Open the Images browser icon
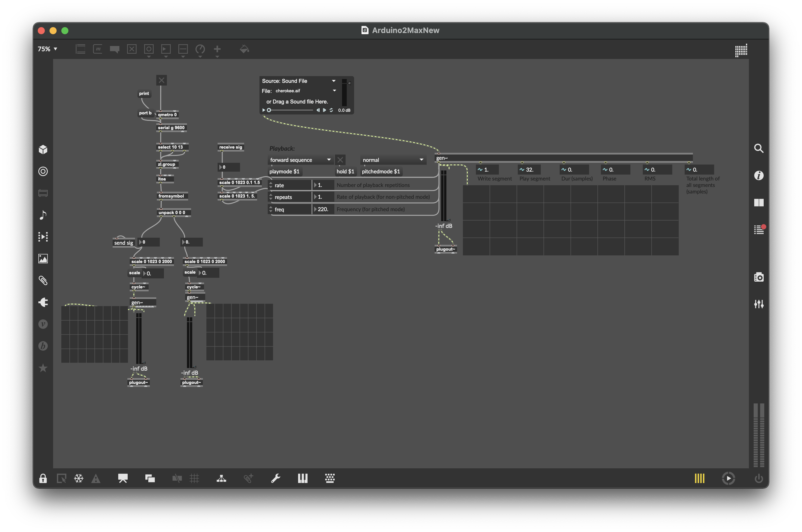The height and width of the screenshot is (532, 802). 43,259
